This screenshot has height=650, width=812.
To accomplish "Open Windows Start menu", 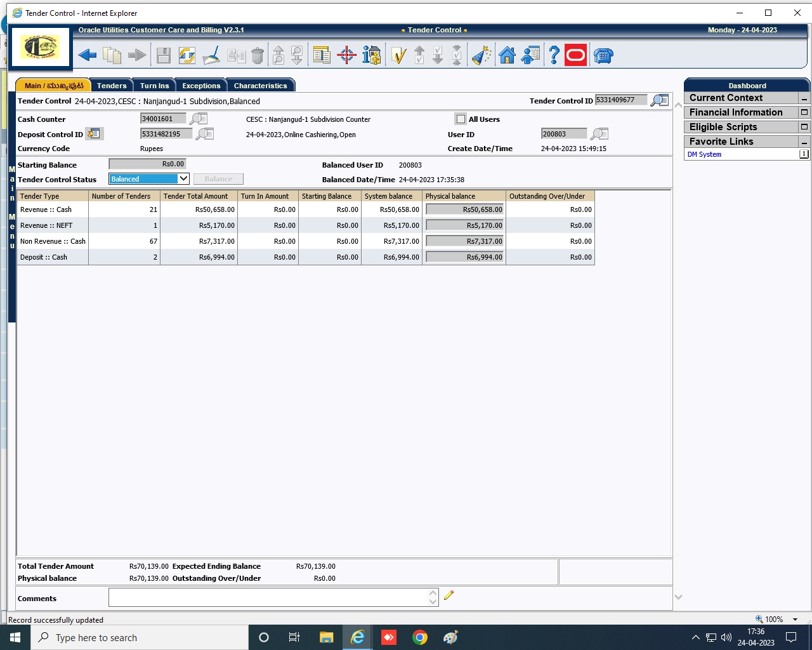I will point(15,637).
